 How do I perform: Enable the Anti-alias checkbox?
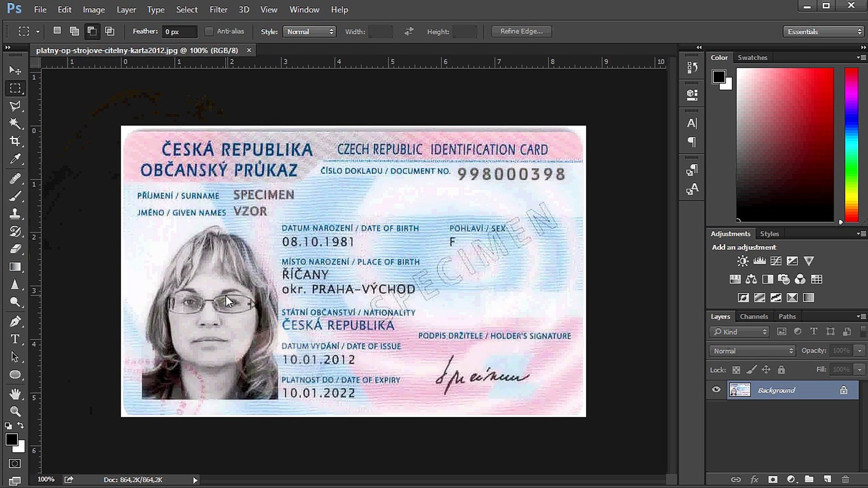pyautogui.click(x=209, y=31)
